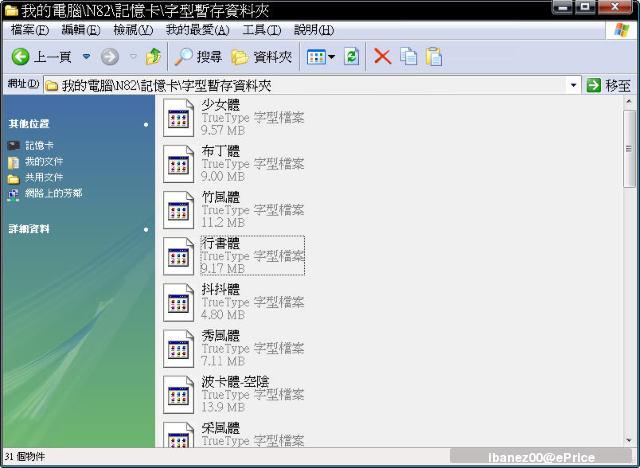
Task: Click the 行書體 file name
Action: (220, 243)
